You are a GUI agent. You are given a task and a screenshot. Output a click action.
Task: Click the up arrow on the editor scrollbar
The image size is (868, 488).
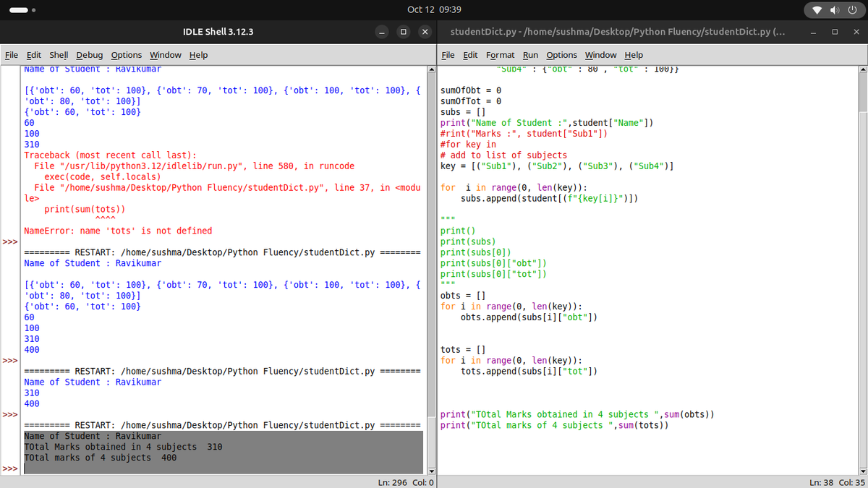[862, 69]
